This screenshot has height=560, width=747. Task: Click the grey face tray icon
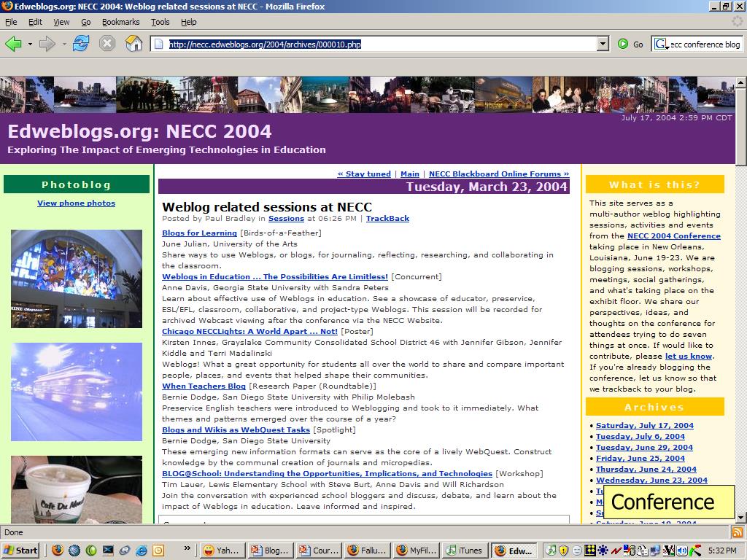click(577, 551)
